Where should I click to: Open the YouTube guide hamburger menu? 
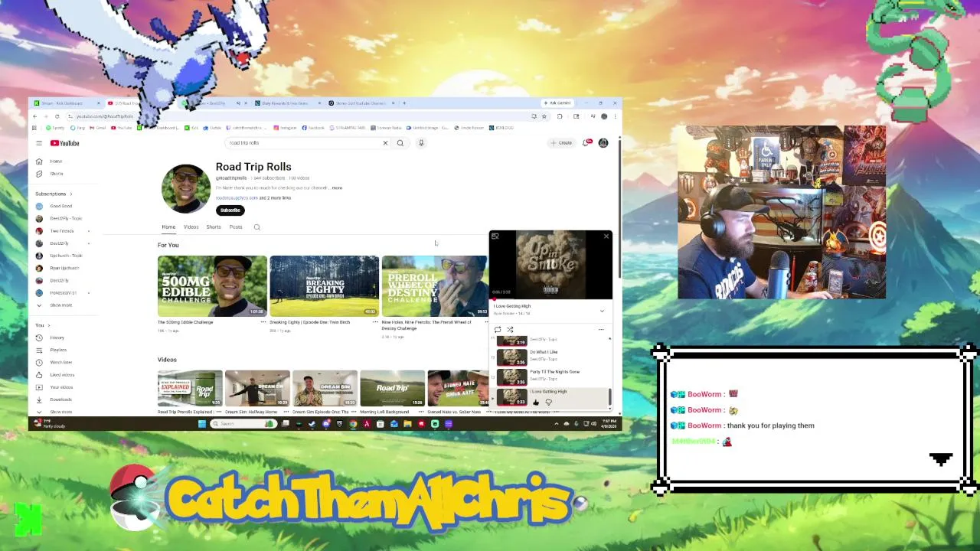click(x=39, y=143)
